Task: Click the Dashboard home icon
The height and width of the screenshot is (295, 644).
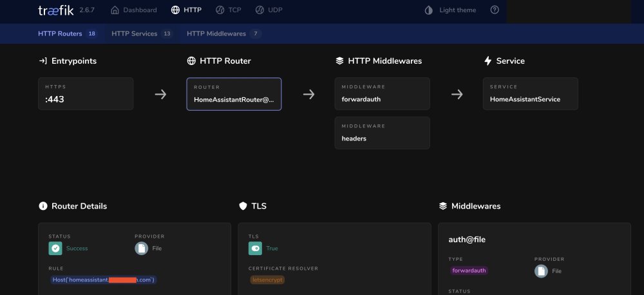Action: tap(115, 10)
